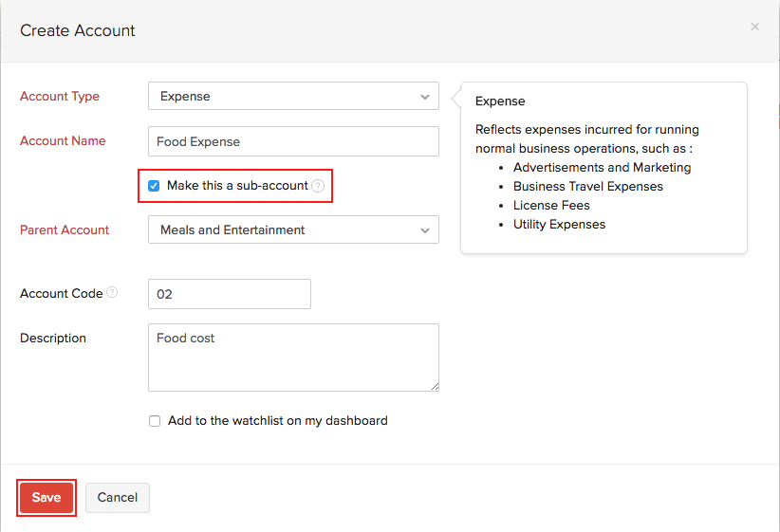Viewport: 780px width, 532px height.
Task: Enable Add to the watchlist checkbox
Action: (x=155, y=421)
